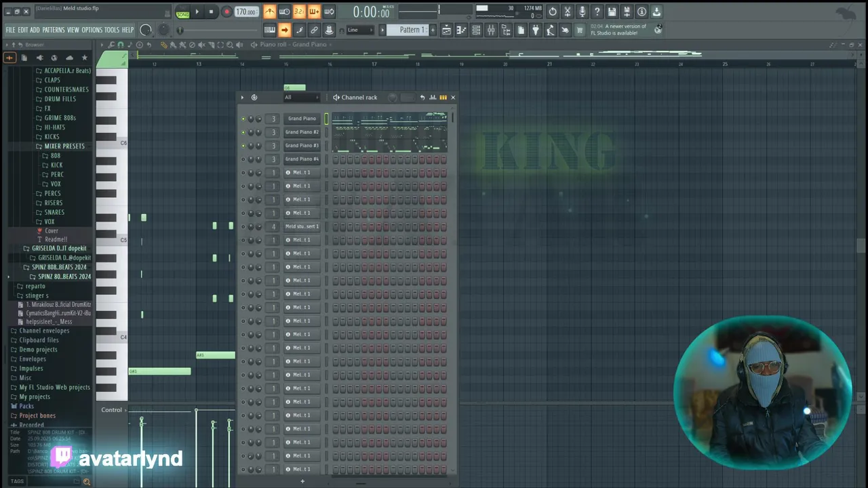Open project info icon
This screenshot has width=868, height=488.
click(x=642, y=12)
